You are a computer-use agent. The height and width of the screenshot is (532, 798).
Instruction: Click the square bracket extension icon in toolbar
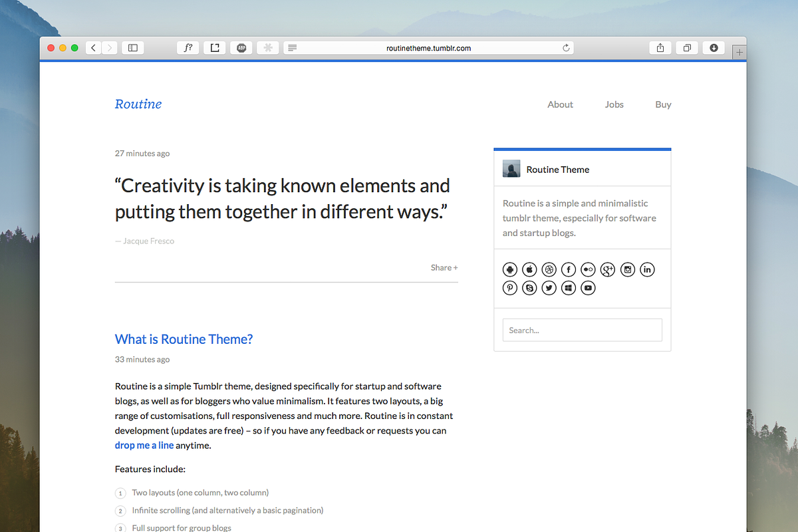[215, 48]
